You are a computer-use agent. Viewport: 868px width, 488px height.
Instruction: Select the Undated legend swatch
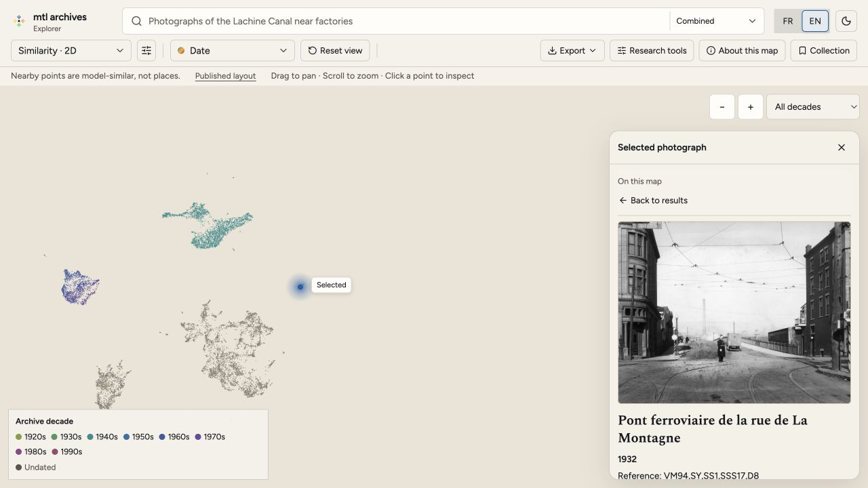click(19, 468)
